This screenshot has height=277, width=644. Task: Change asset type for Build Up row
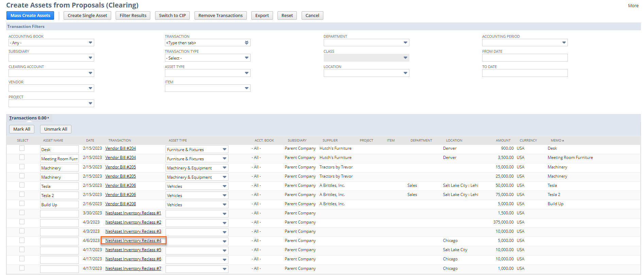click(224, 205)
